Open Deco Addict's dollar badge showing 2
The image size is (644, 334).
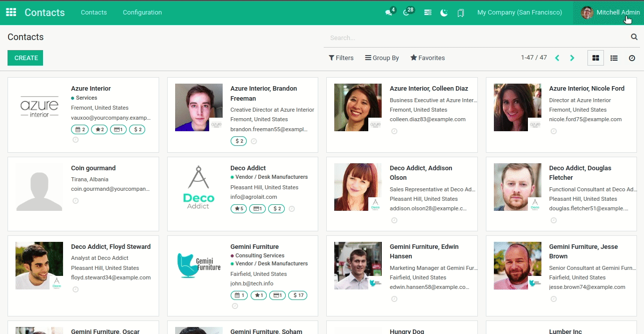click(x=277, y=209)
